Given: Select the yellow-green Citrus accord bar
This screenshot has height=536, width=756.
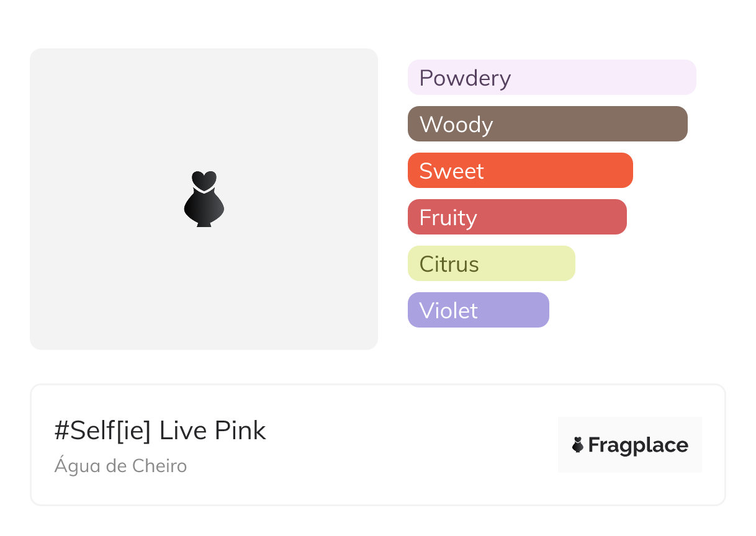Looking at the screenshot, I should pyautogui.click(x=528, y=264).
